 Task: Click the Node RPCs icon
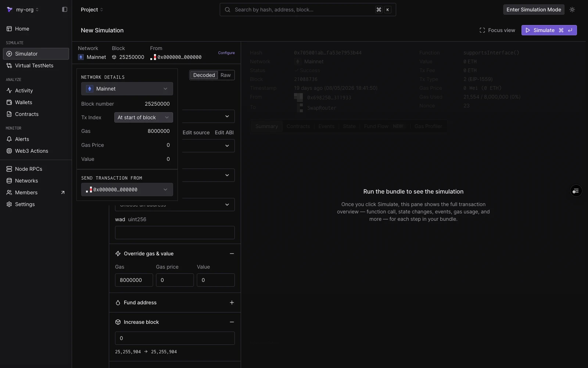click(9, 169)
